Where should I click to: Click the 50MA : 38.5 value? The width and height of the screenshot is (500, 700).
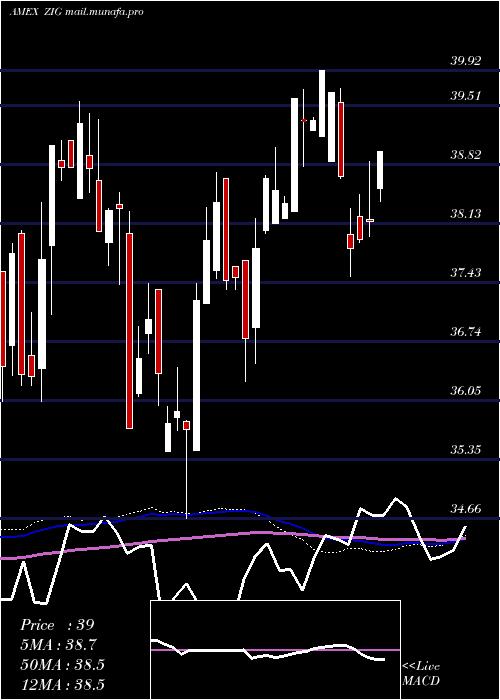coord(62,665)
